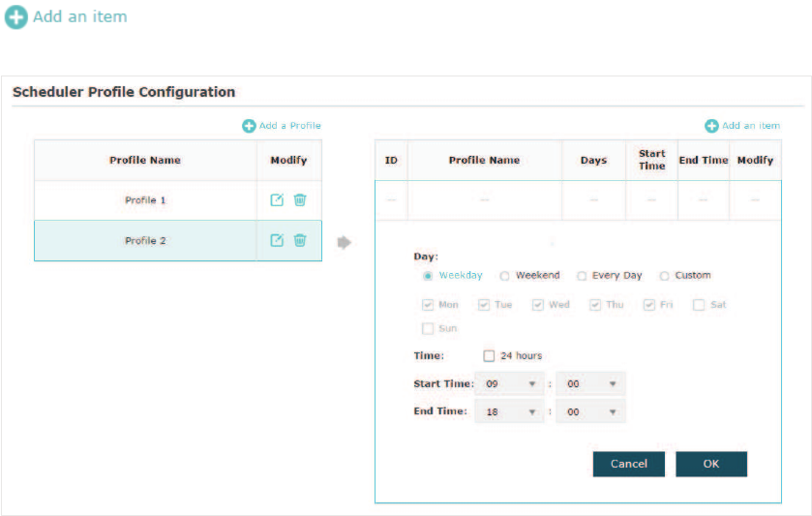Choose the Weekday radio option
812x516 pixels.
[x=427, y=276]
